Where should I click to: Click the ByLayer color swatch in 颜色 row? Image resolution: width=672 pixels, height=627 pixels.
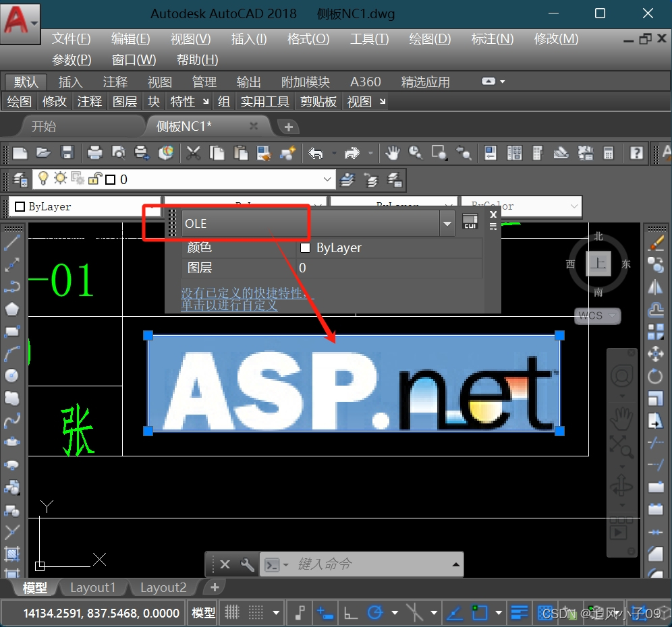coord(305,247)
